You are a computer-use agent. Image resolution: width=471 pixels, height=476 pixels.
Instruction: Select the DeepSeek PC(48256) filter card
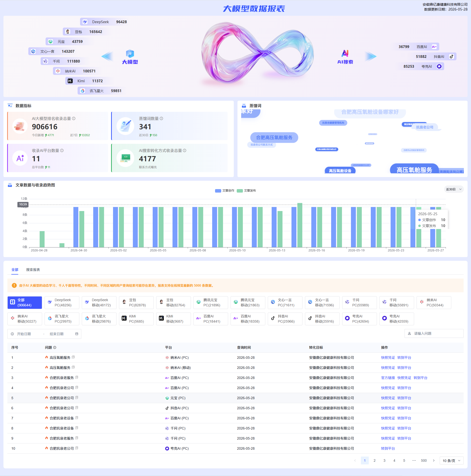[x=62, y=303]
